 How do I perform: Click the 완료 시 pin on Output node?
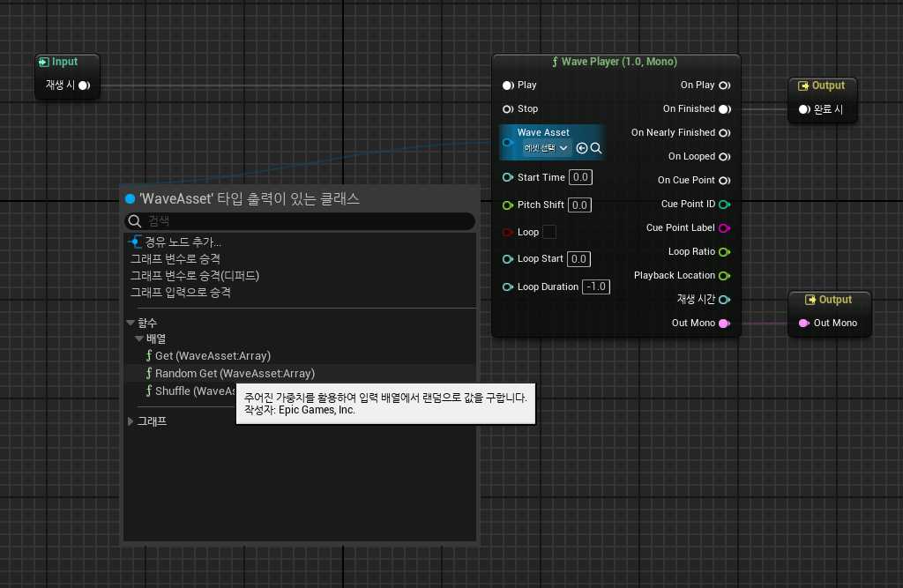click(804, 109)
